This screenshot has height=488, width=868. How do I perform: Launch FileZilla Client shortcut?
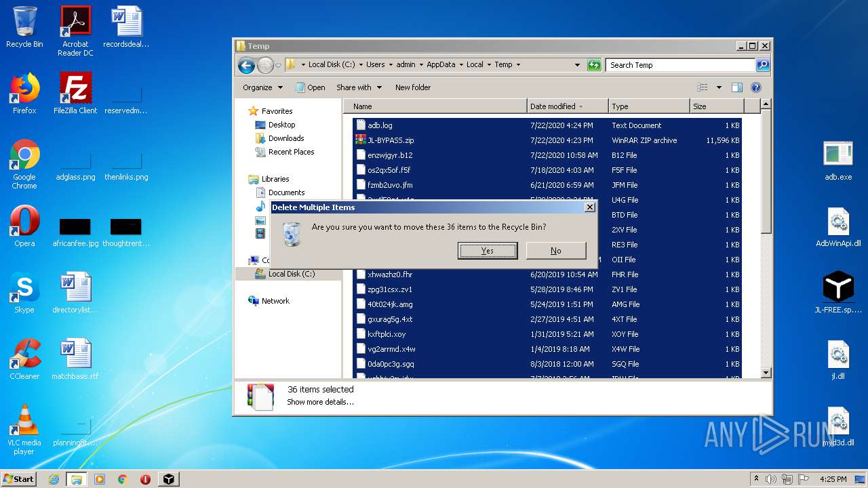click(x=75, y=93)
